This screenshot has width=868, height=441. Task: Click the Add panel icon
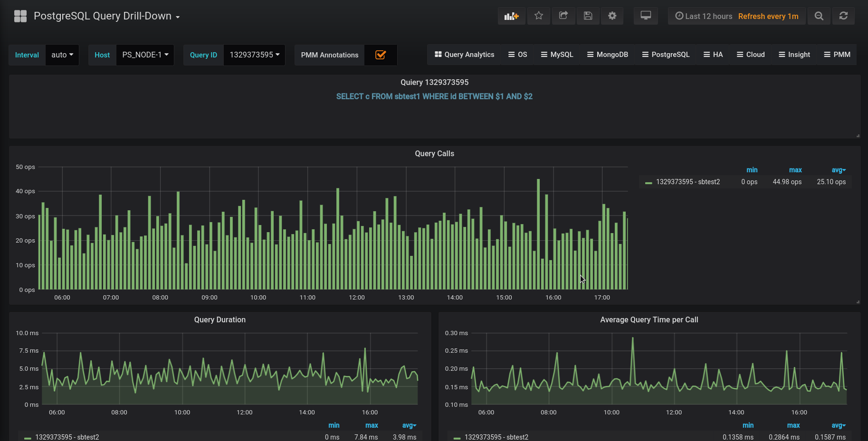511,16
